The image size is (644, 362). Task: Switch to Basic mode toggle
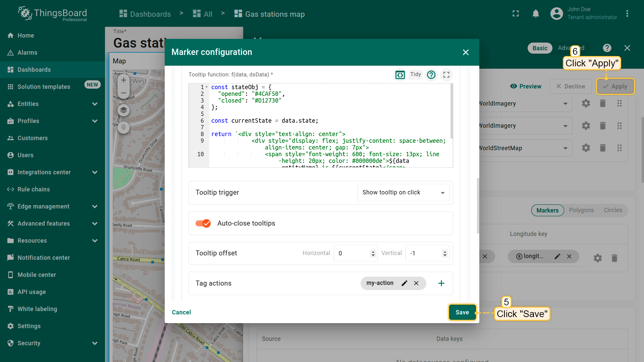coord(540,48)
